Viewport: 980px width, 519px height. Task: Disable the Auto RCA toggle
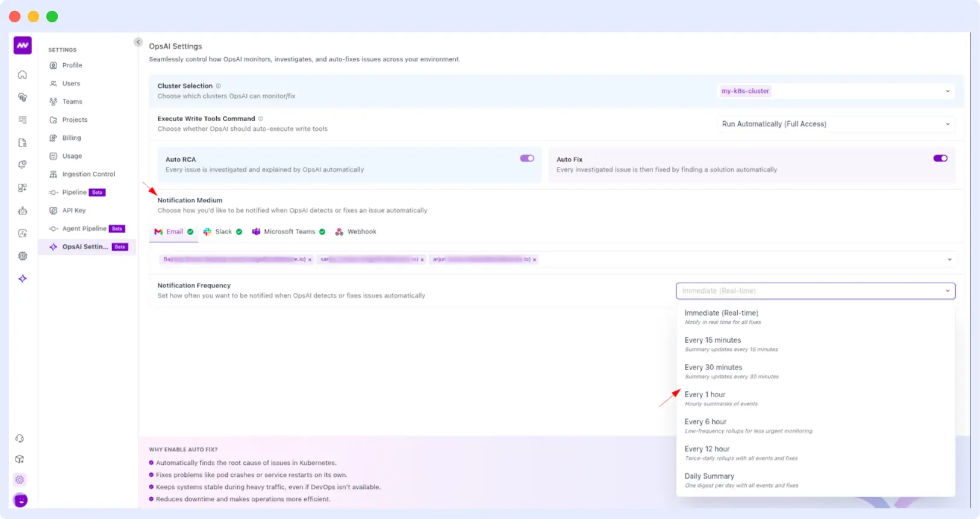tap(527, 159)
